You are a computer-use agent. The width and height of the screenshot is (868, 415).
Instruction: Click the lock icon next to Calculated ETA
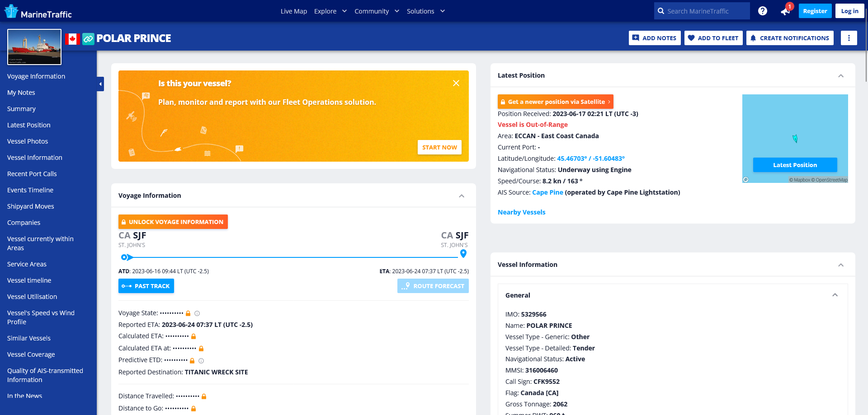[x=193, y=336]
